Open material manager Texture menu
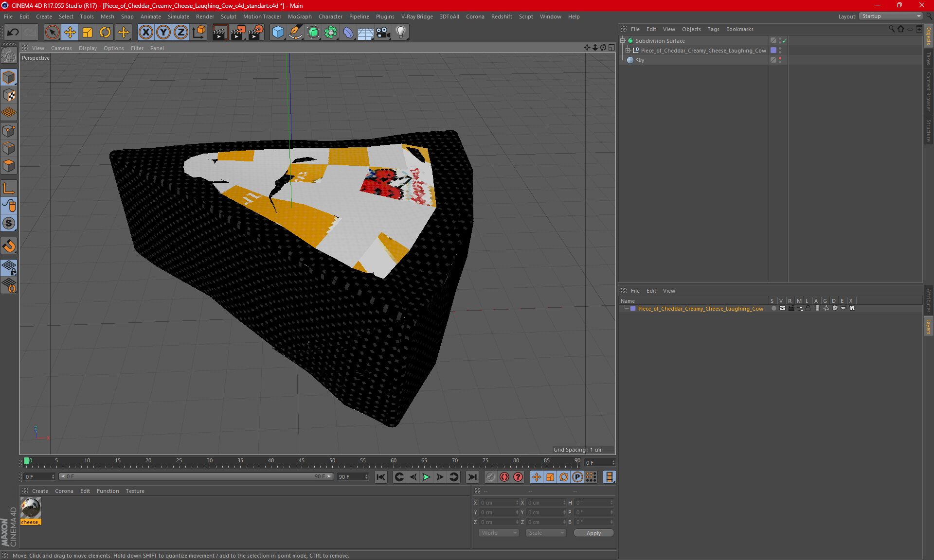Screen dimensions: 934x560 [x=135, y=491]
